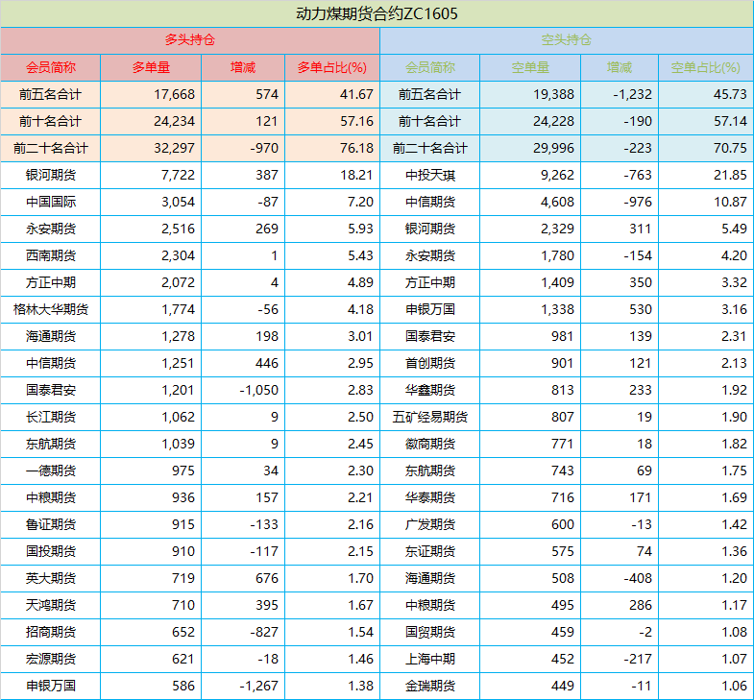Select 首创期货 member name
Image resolution: width=754 pixels, height=700 pixels.
[x=430, y=364]
